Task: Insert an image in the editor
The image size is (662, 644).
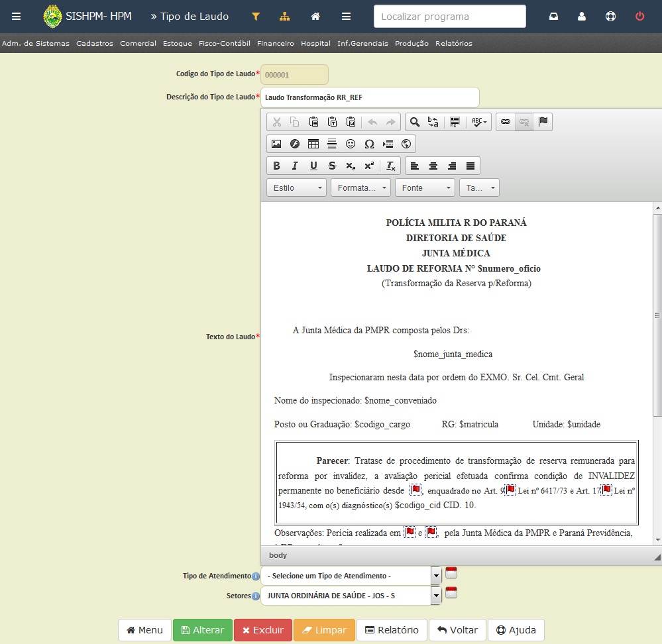Action: [276, 144]
